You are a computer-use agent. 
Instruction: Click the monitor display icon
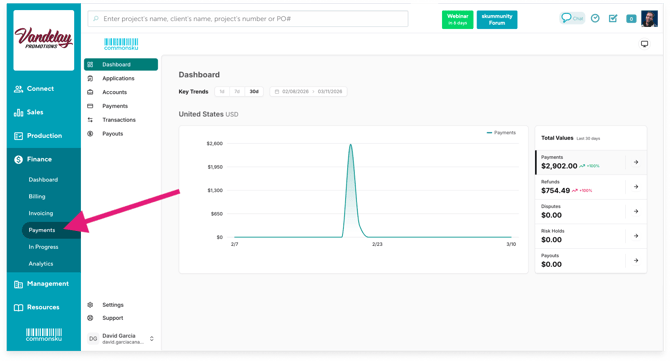click(644, 44)
